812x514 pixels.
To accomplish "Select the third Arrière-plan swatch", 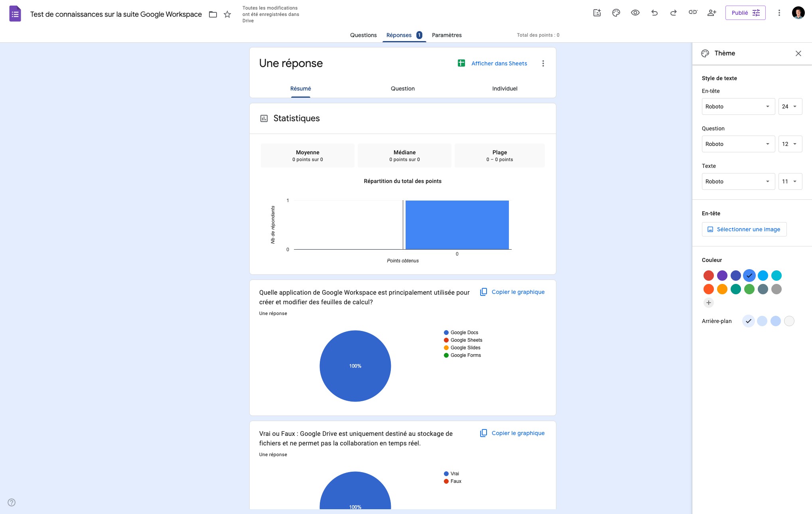I will click(776, 321).
